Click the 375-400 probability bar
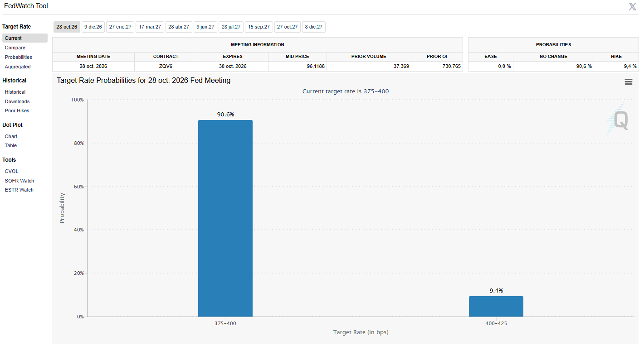 coord(225,218)
